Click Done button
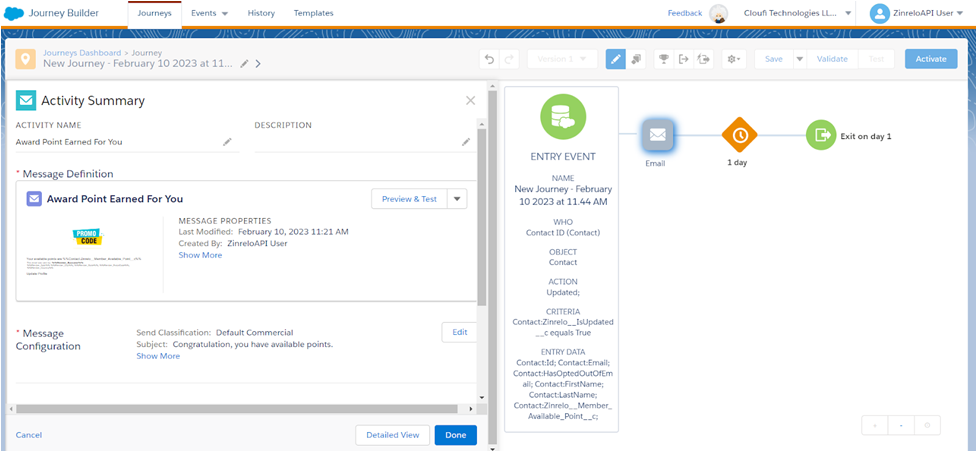The image size is (977, 452). coord(455,435)
